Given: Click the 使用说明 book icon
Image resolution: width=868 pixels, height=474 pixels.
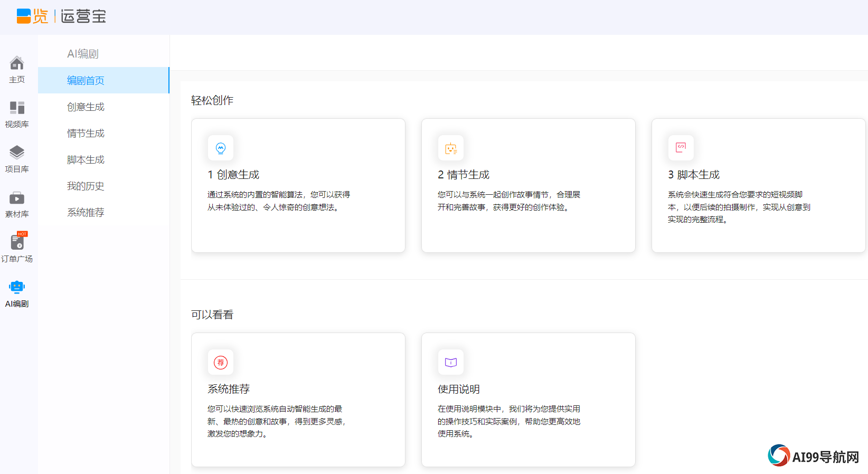Looking at the screenshot, I should (x=451, y=363).
